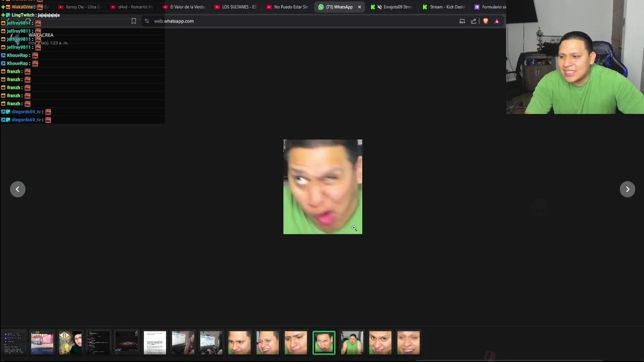The width and height of the screenshot is (644, 362).
Task: Open the Stream - Kick Dashboard tab
Action: tap(444, 7)
